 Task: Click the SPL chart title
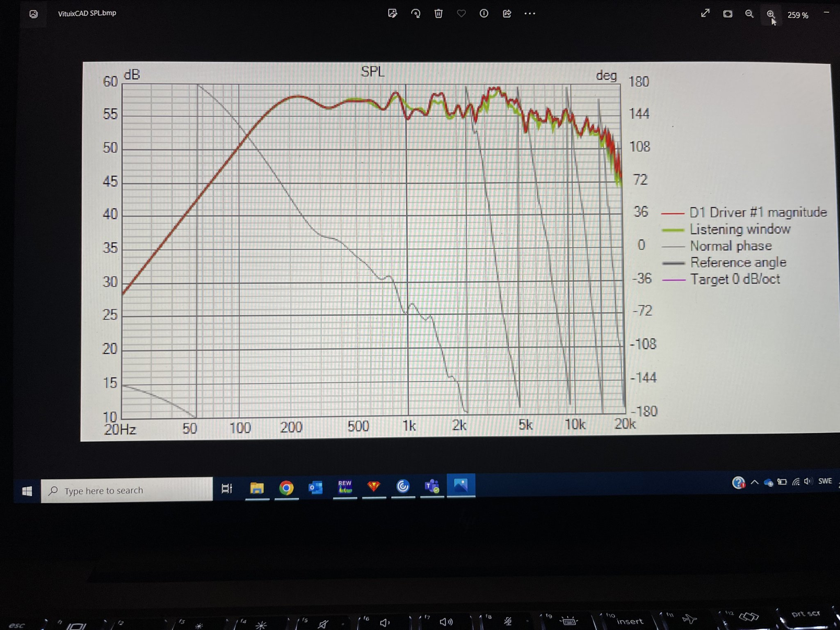372,72
